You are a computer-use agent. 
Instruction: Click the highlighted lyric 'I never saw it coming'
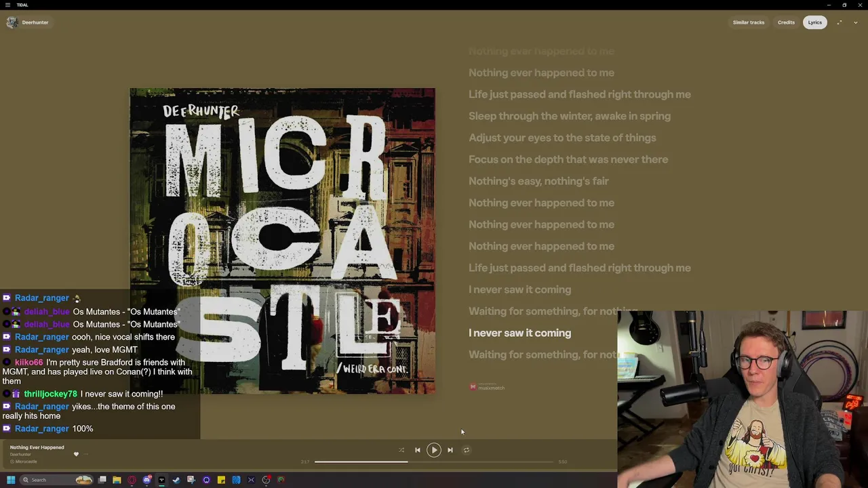click(x=519, y=333)
